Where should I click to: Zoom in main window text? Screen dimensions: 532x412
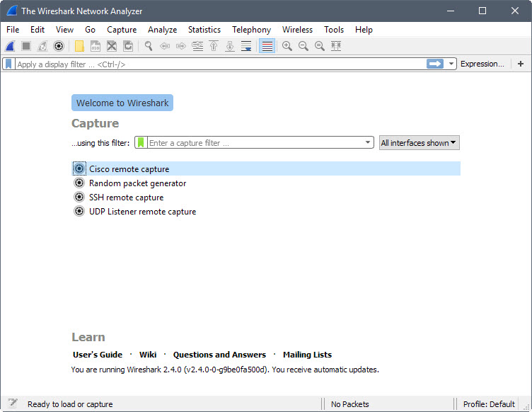click(x=287, y=46)
